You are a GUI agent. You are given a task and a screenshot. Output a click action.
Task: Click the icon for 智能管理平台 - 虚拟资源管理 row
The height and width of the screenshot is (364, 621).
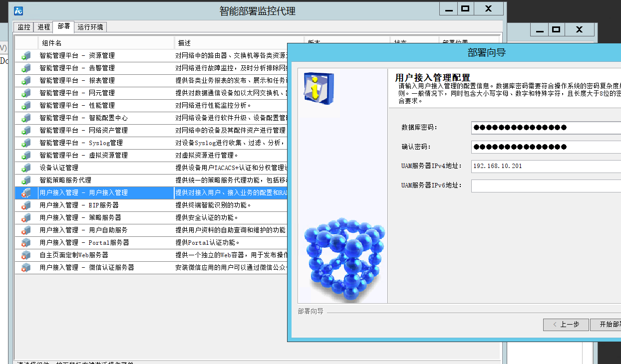coord(26,155)
